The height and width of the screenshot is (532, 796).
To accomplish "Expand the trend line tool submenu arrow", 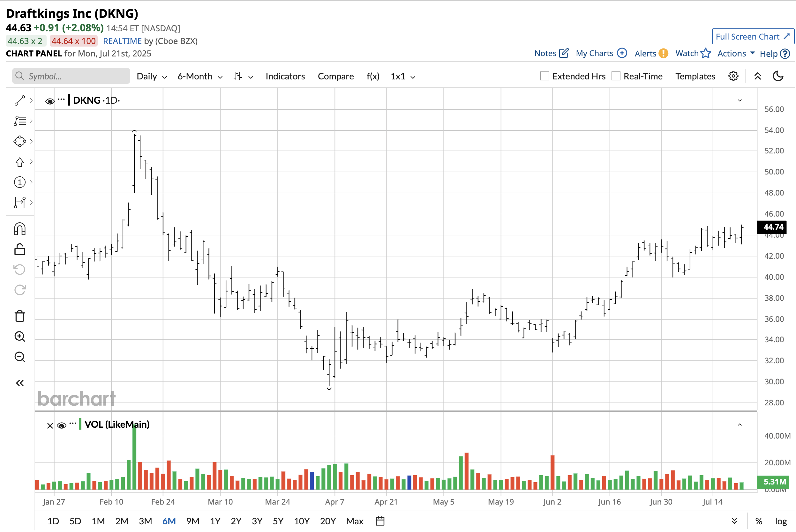I will [31, 100].
